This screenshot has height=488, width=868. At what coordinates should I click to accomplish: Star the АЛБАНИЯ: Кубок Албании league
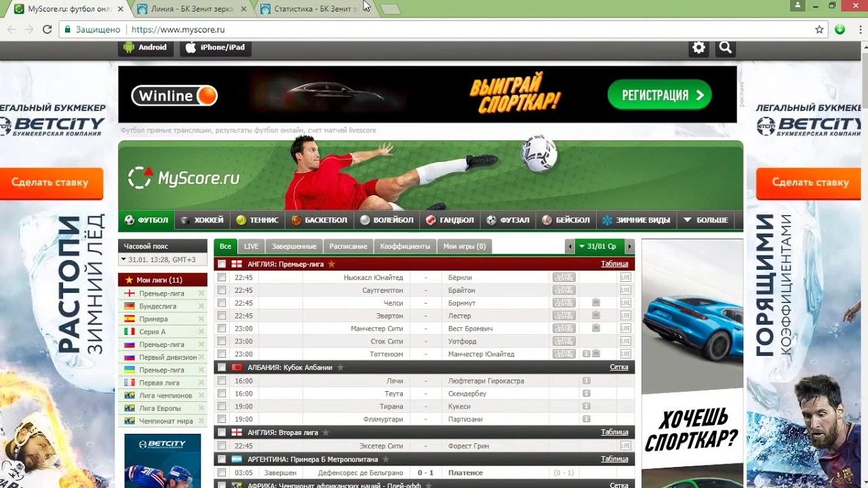pos(340,367)
